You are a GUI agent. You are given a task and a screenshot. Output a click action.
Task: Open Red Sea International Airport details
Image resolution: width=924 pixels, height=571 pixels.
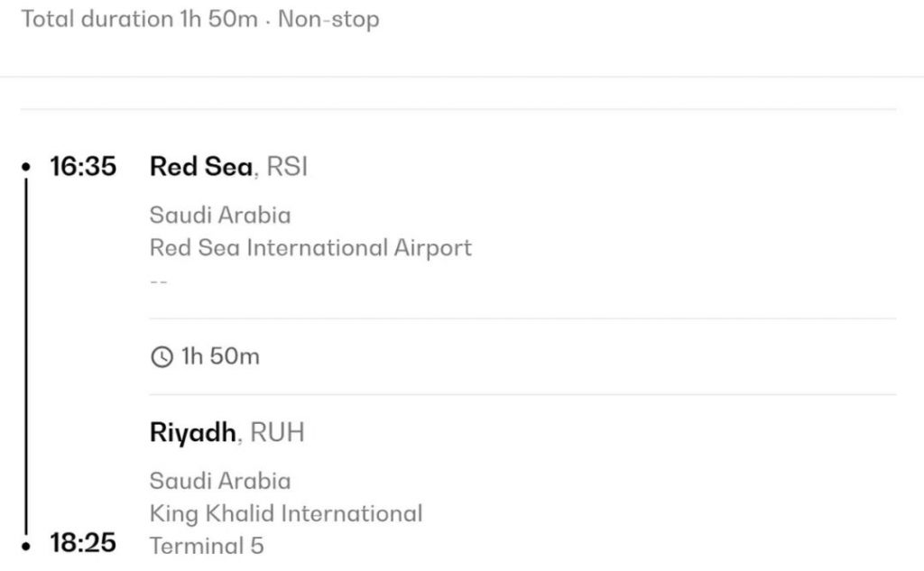pos(310,247)
